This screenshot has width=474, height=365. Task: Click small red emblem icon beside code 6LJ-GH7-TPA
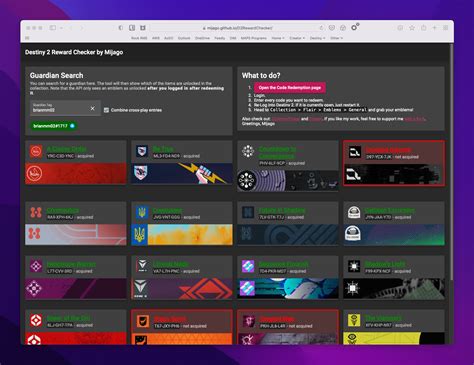coord(36,320)
